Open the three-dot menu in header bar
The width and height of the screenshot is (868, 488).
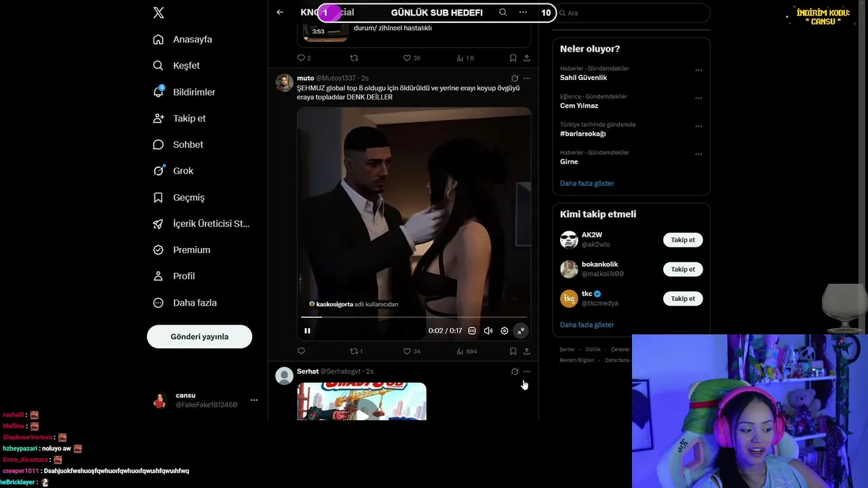tap(523, 12)
